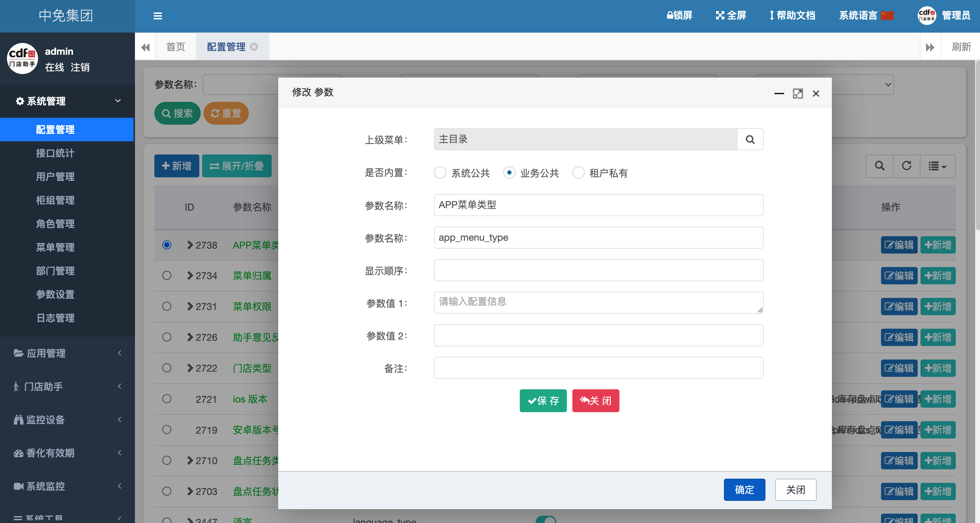This screenshot has width=980, height=523.
Task: Select the 系统公共 radio option
Action: click(x=440, y=173)
